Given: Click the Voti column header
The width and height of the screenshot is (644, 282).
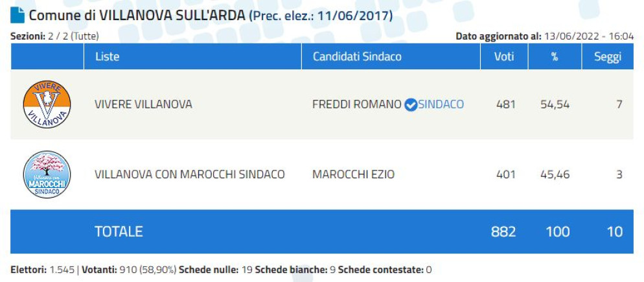Looking at the screenshot, I should [x=503, y=56].
